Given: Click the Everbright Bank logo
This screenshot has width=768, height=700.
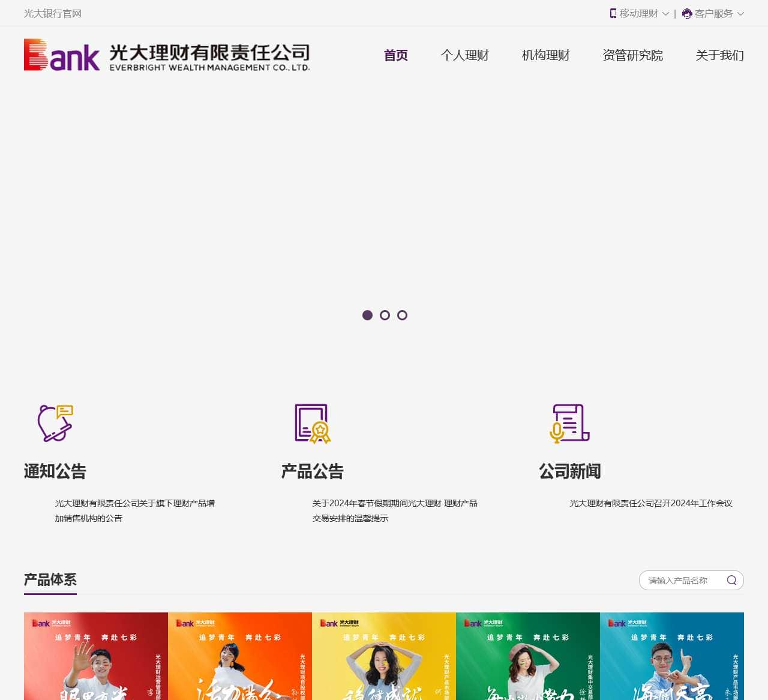Looking at the screenshot, I should coord(167,55).
